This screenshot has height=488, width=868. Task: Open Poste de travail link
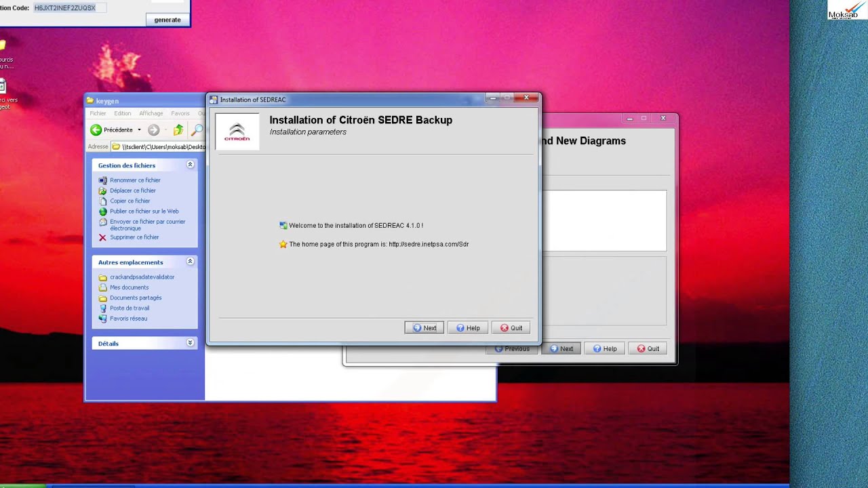[130, 308]
